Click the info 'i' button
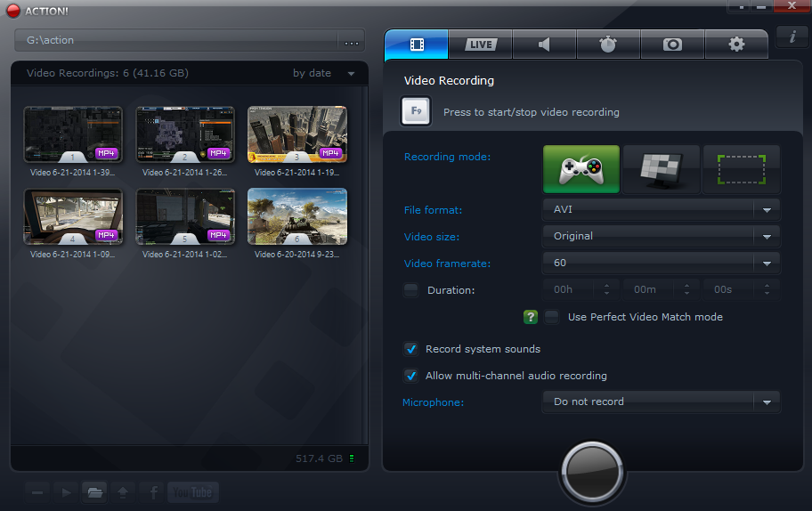Screen dimensions: 812x511 (x=792, y=37)
